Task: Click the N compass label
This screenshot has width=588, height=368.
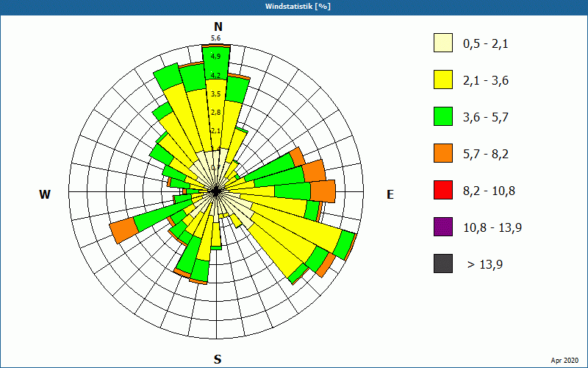Action: pos(218,26)
